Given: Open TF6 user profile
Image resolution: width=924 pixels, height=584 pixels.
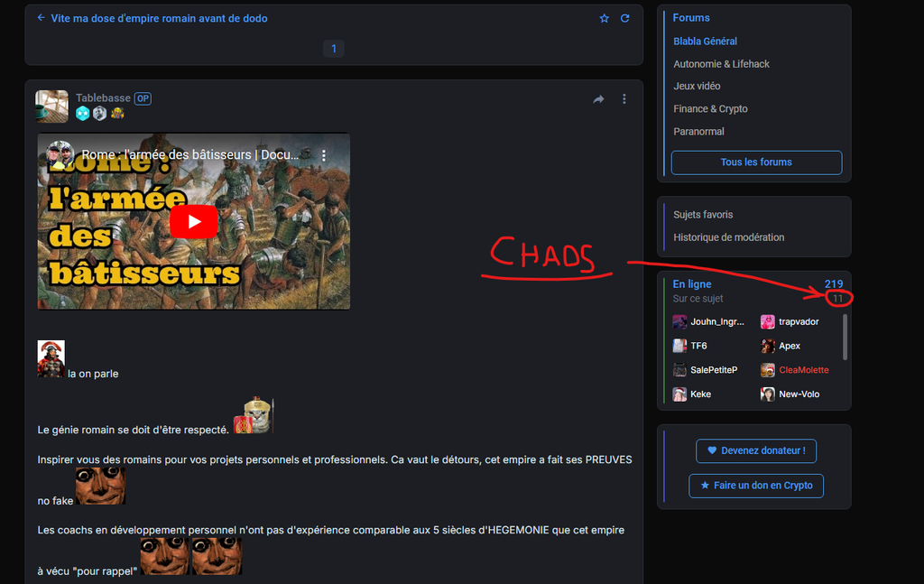Looking at the screenshot, I should tap(698, 346).
